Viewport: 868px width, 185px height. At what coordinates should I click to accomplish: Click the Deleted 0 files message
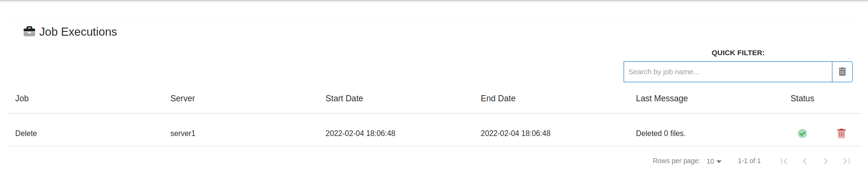tap(661, 134)
